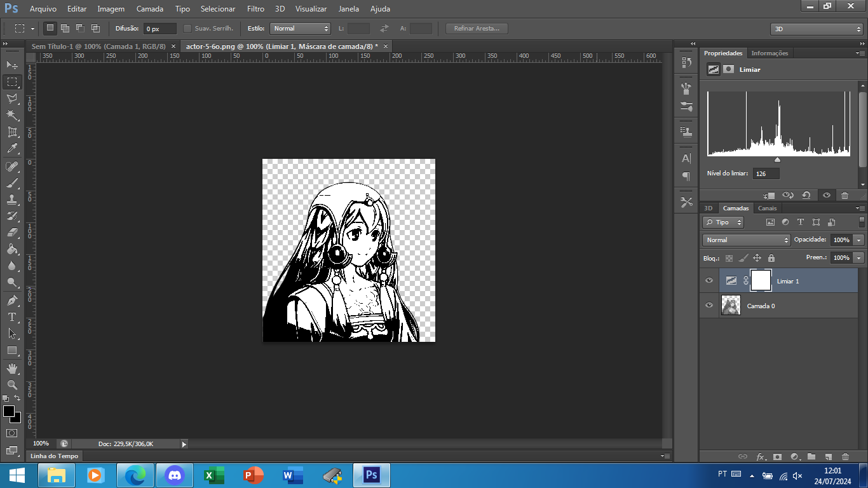The height and width of the screenshot is (488, 868).
Task: Select the Eraser tool
Action: pos(12,233)
